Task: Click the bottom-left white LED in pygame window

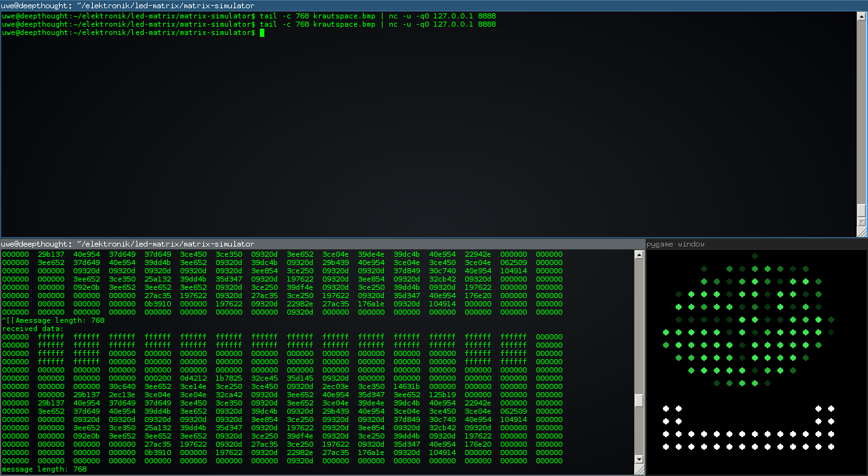Action: 666,447
